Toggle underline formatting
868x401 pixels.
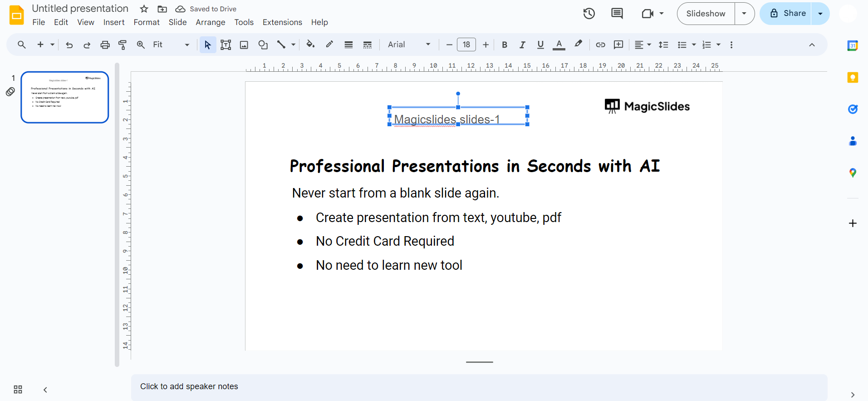[540, 45]
